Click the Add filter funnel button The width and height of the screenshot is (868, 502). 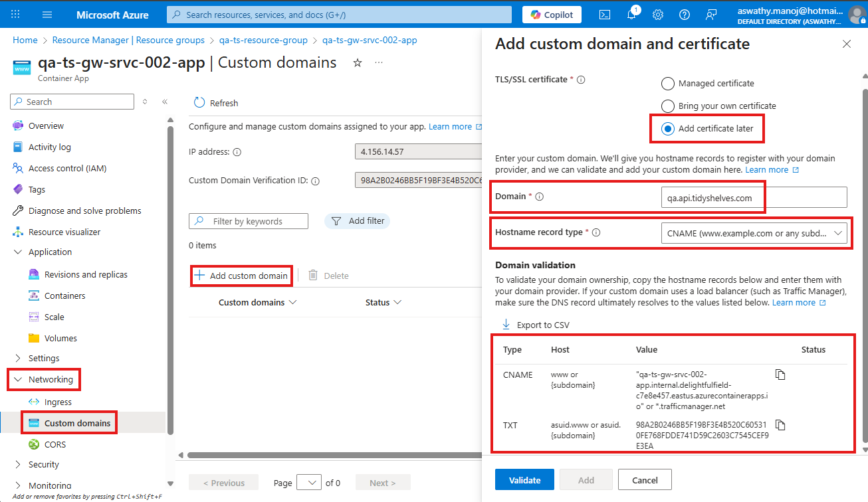pyautogui.click(x=357, y=221)
